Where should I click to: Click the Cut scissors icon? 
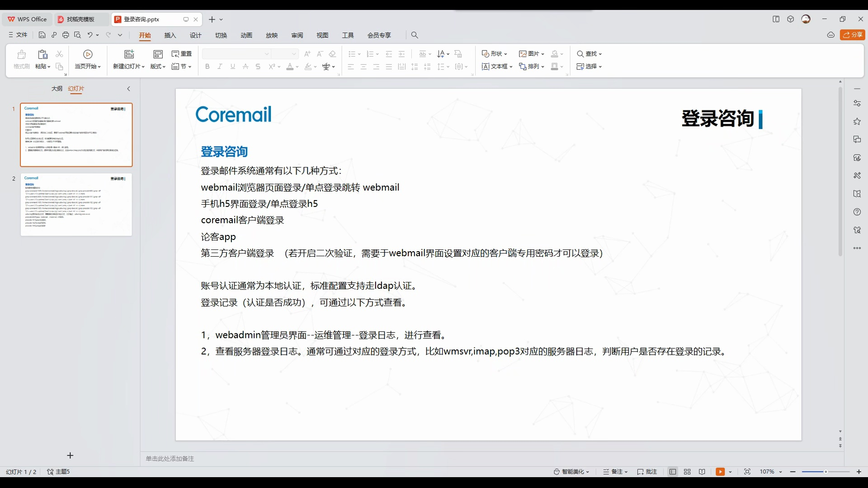coord(59,54)
